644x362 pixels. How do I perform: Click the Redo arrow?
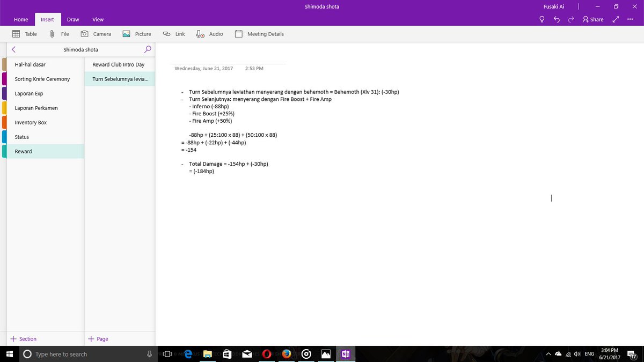pos(570,19)
